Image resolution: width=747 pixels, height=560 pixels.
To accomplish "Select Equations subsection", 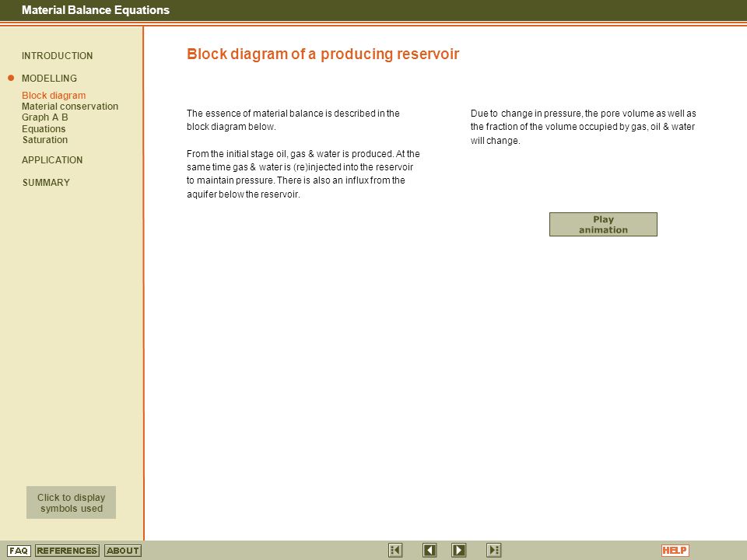I will 44,128.
